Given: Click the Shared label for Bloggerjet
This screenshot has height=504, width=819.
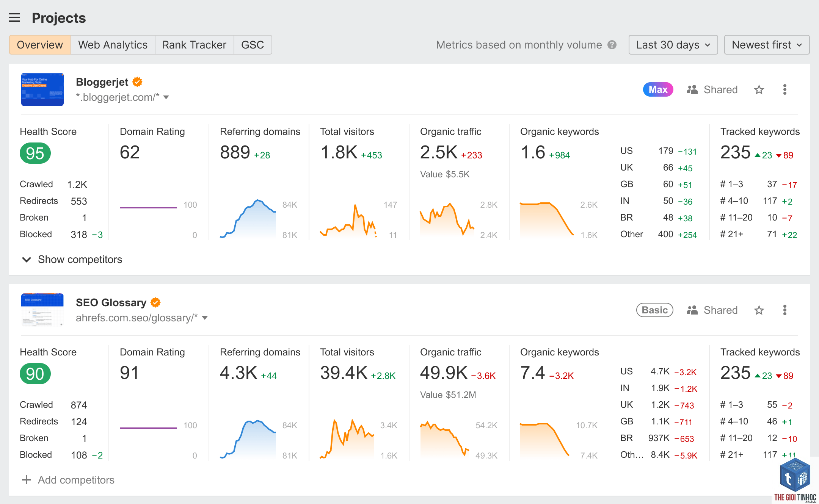Looking at the screenshot, I should [x=720, y=90].
